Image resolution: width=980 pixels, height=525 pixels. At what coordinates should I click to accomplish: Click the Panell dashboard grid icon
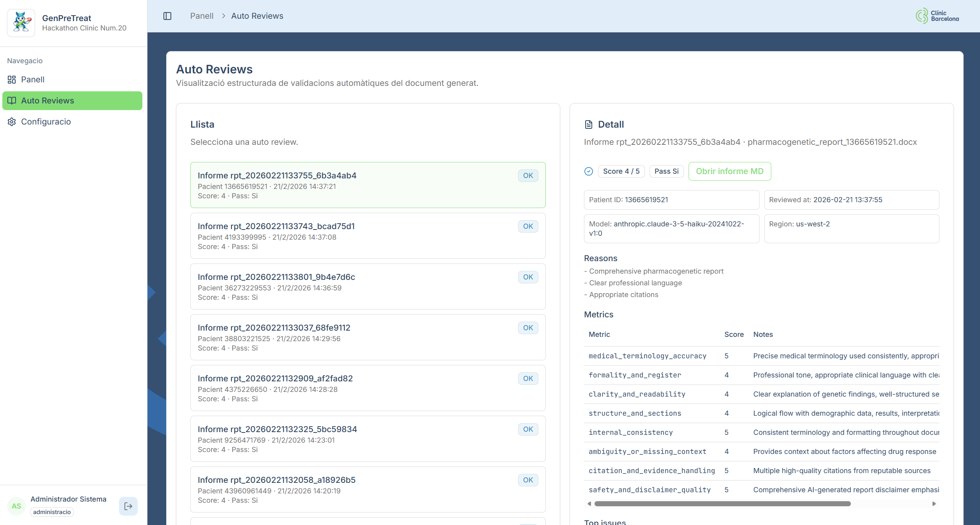pos(12,80)
